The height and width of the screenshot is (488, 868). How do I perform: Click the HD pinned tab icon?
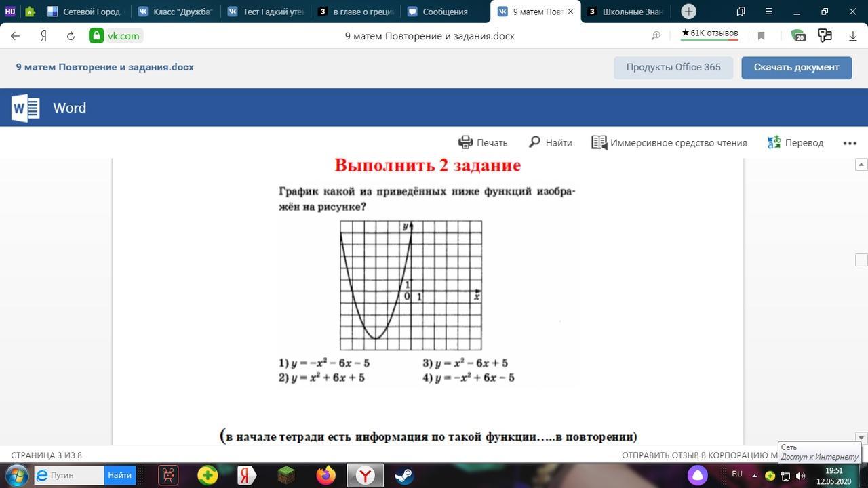(10, 12)
